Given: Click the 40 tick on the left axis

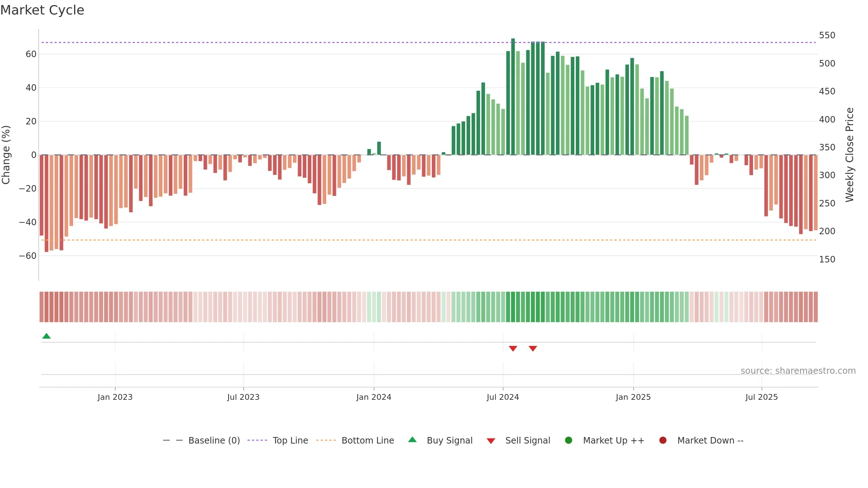Looking at the screenshot, I should click(x=31, y=88).
